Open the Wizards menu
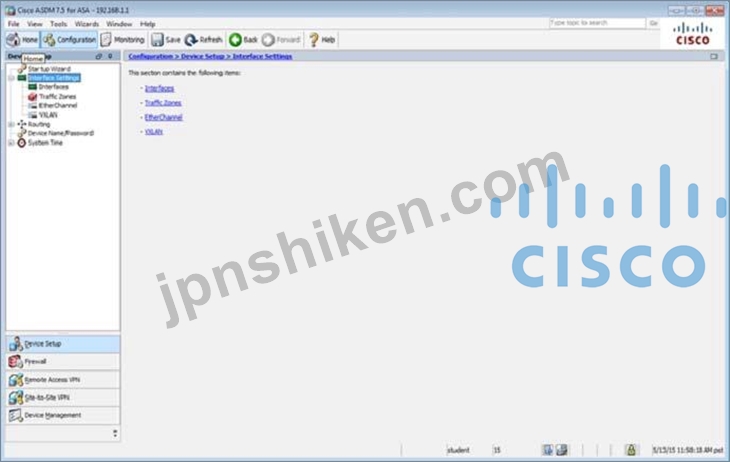Image resolution: width=730 pixels, height=462 pixels. [87, 24]
